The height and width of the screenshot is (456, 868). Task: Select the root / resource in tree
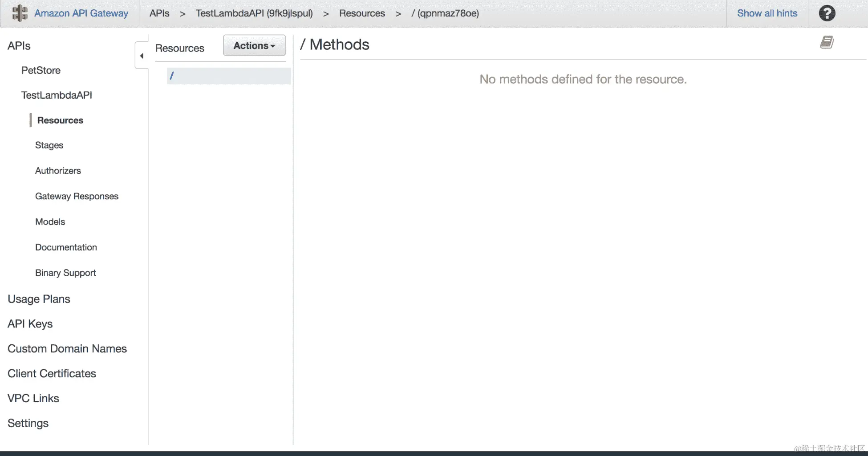click(x=229, y=76)
